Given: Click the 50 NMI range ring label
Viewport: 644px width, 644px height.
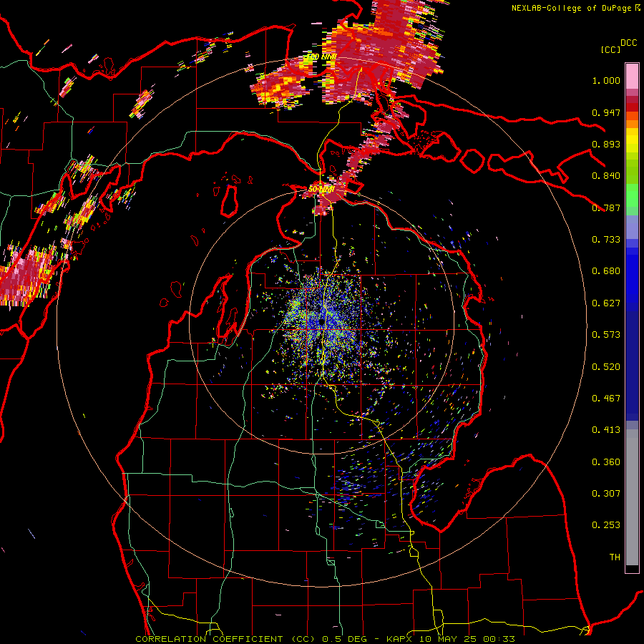Looking at the screenshot, I should tap(321, 189).
